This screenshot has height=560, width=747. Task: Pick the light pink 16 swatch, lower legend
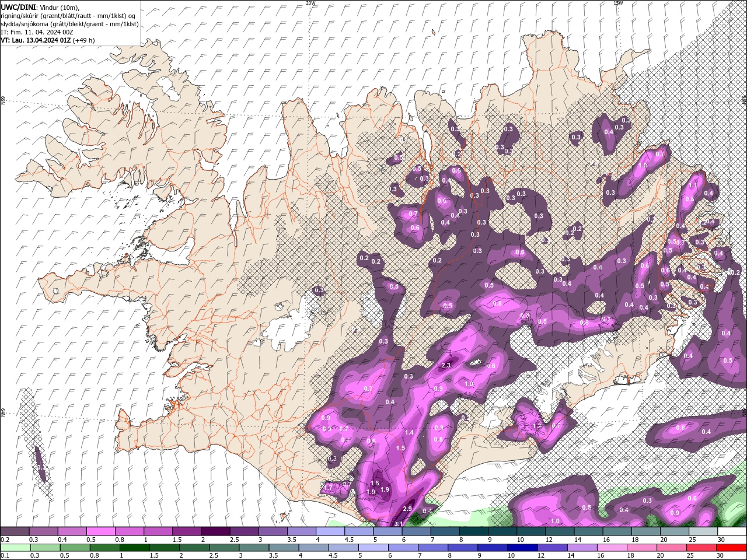click(613, 548)
